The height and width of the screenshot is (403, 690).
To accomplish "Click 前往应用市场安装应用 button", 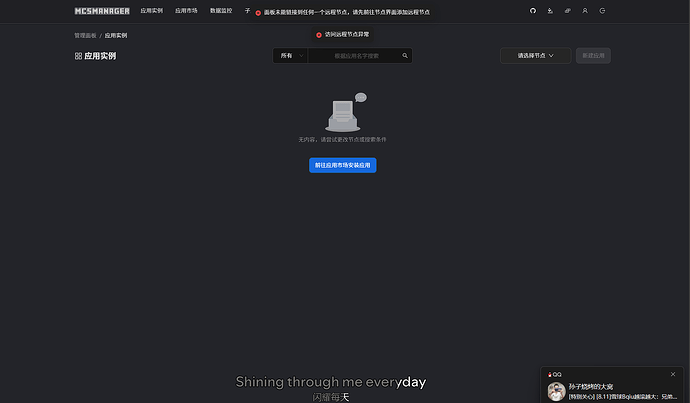I will [343, 165].
